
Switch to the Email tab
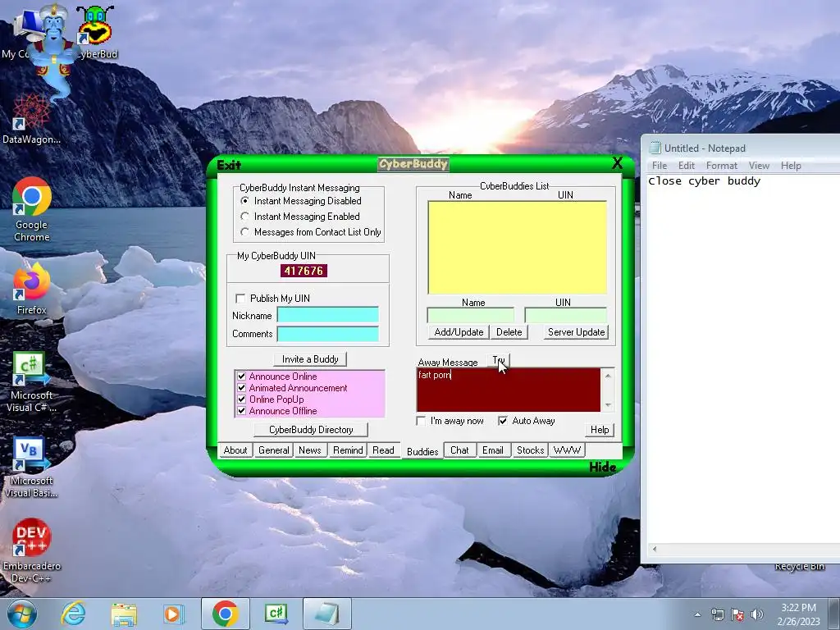492,450
